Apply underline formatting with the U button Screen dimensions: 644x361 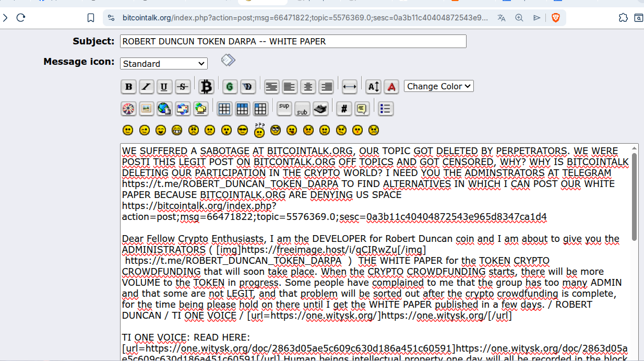point(164,87)
